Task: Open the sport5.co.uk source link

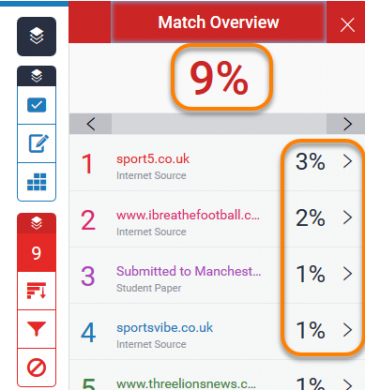Action: pyautogui.click(x=153, y=159)
